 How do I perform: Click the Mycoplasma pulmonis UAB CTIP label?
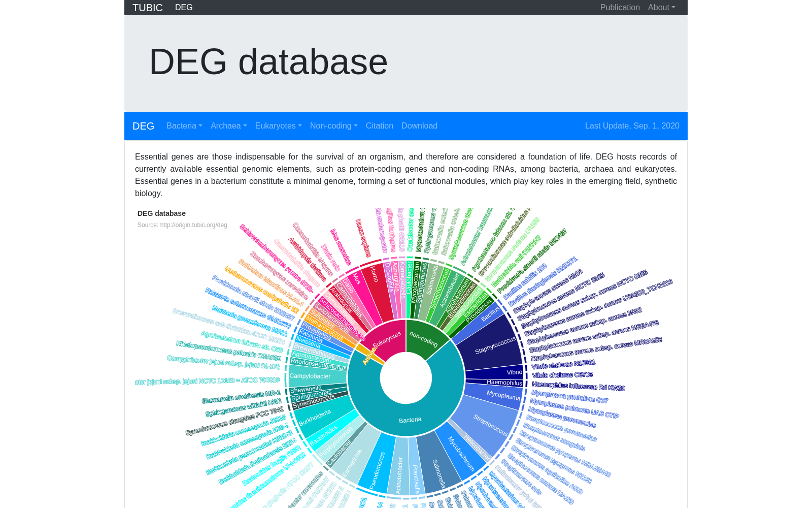pyautogui.click(x=574, y=408)
